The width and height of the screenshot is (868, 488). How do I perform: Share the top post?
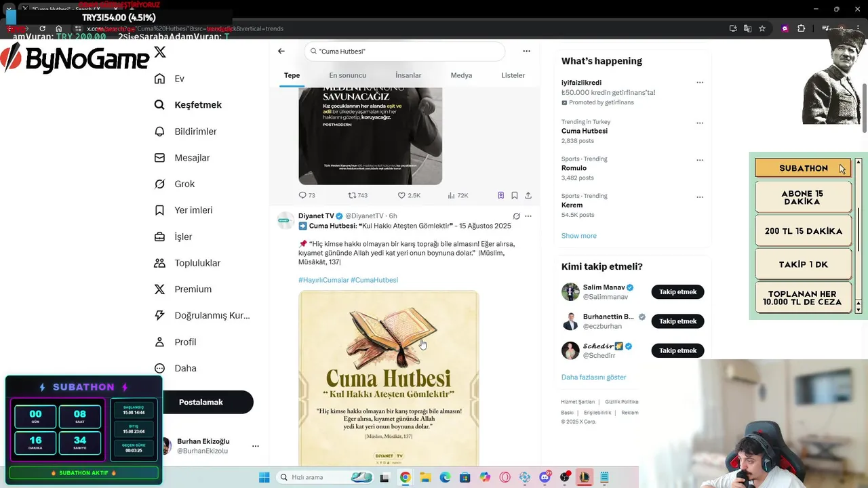[x=528, y=195]
